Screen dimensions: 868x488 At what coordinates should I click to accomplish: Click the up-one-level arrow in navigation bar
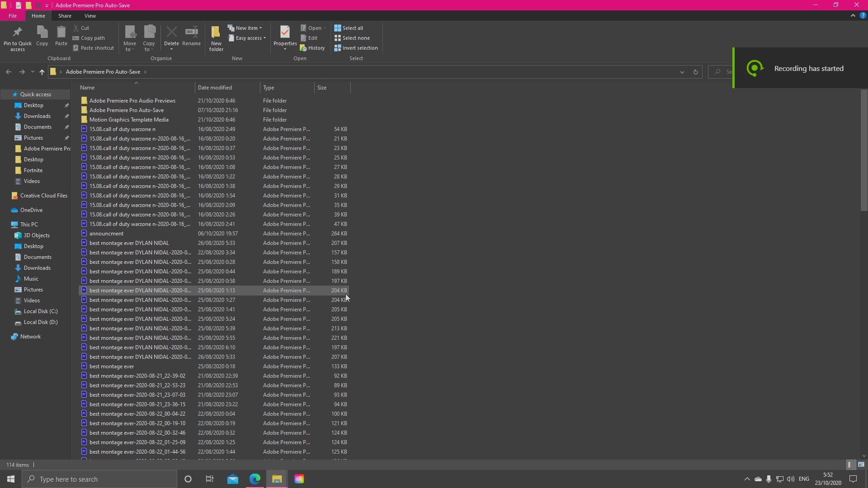(x=42, y=72)
